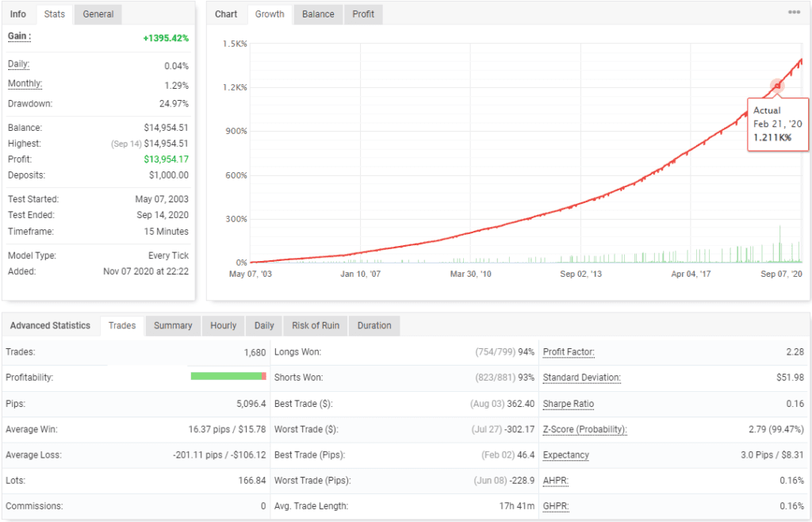View Hourly statistics
This screenshot has width=812, height=522.
[223, 325]
